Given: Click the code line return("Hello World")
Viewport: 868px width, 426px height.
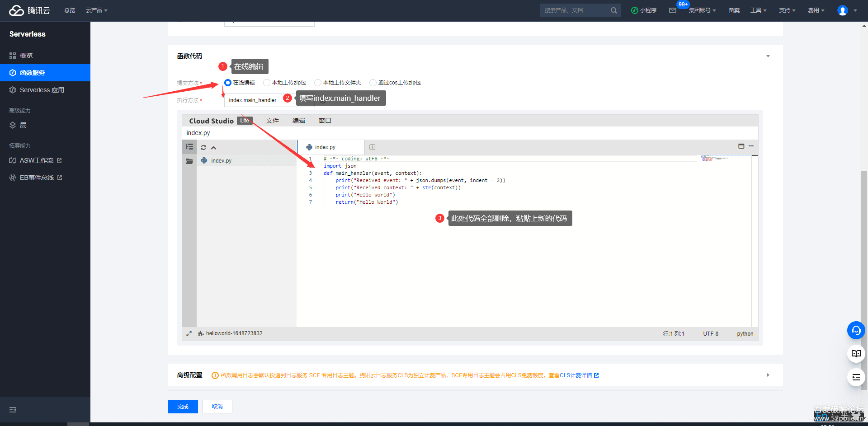Looking at the screenshot, I should point(367,202).
